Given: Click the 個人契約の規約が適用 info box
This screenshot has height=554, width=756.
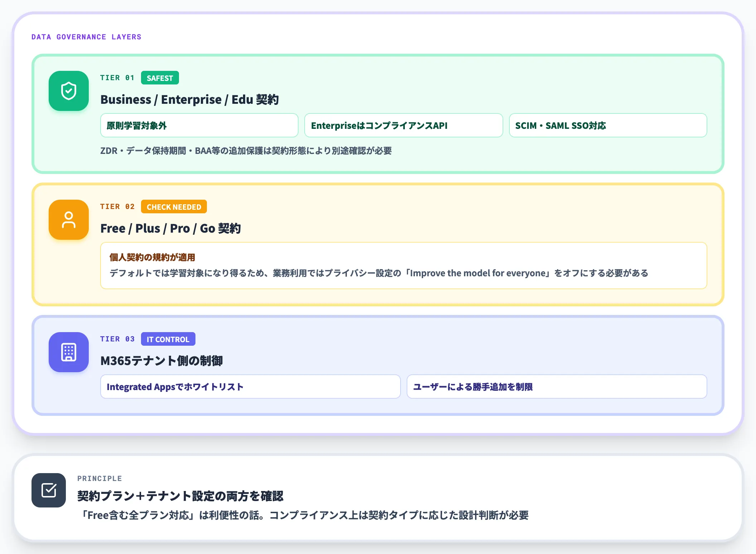Looking at the screenshot, I should [x=404, y=266].
